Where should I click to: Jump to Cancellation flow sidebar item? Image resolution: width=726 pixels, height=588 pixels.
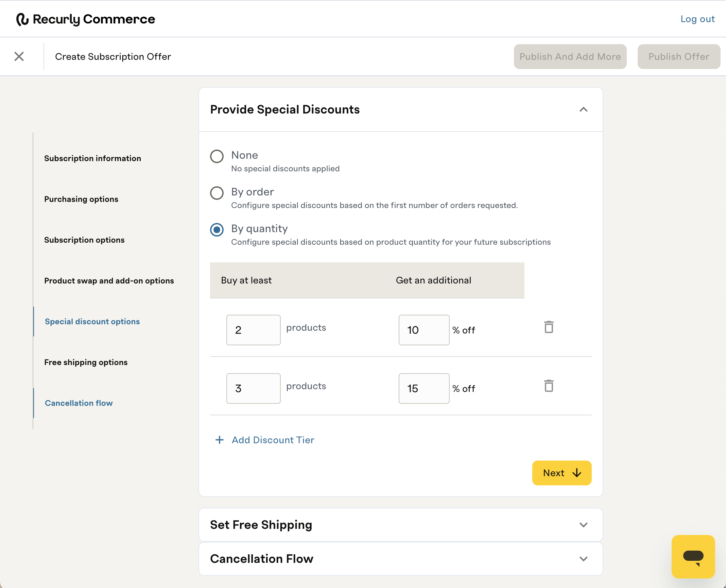[x=79, y=403]
